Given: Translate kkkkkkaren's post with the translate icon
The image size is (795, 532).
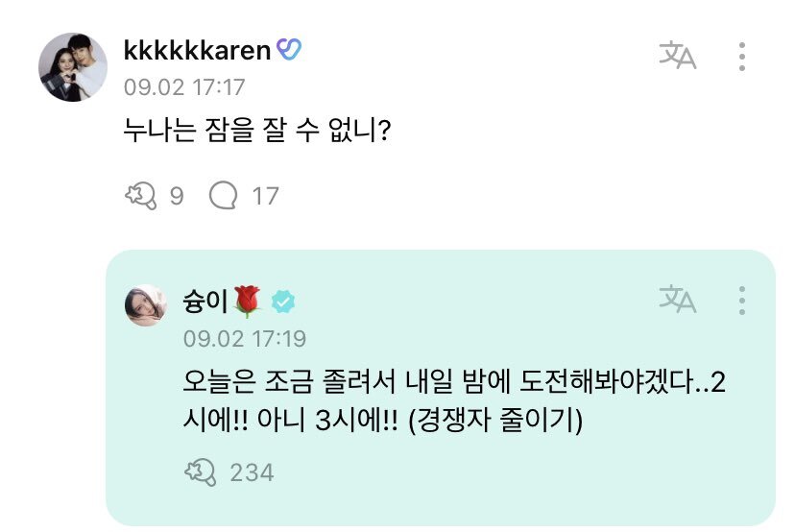Looking at the screenshot, I should tap(677, 56).
